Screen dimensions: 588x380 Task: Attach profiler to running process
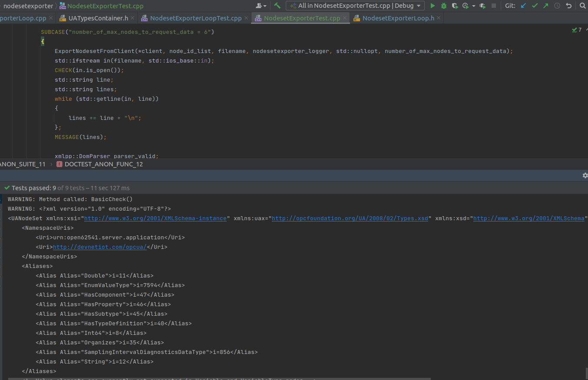[482, 6]
